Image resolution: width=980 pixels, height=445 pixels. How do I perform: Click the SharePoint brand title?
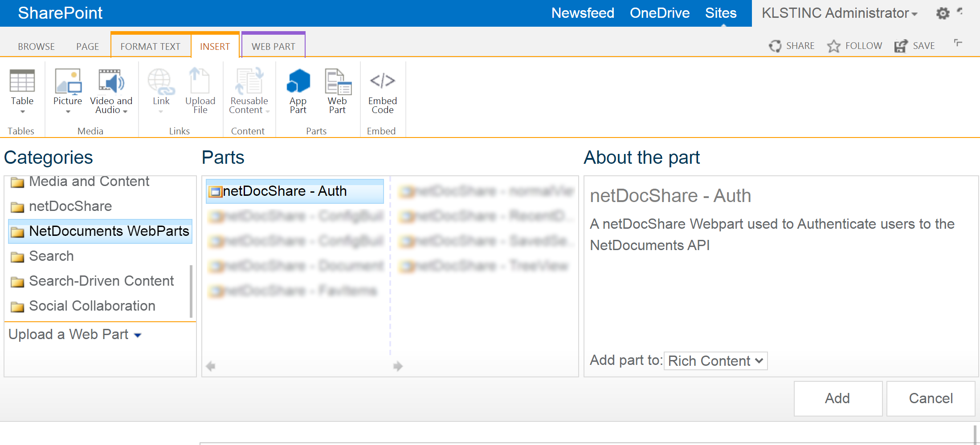pyautogui.click(x=60, y=13)
